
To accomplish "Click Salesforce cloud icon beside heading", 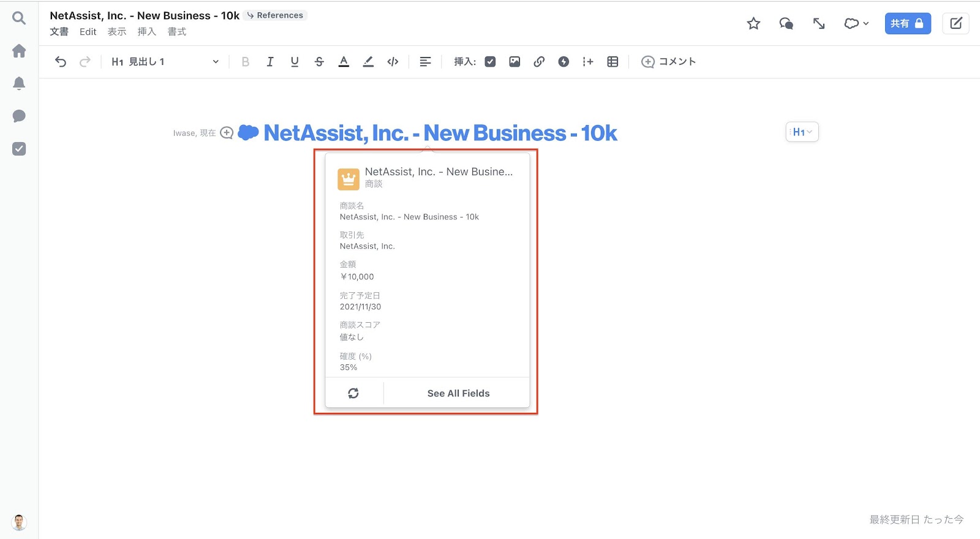I will (x=248, y=132).
